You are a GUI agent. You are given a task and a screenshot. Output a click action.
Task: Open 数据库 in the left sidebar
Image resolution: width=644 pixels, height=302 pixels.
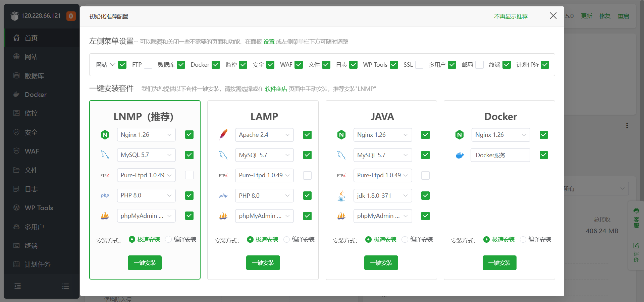point(42,76)
